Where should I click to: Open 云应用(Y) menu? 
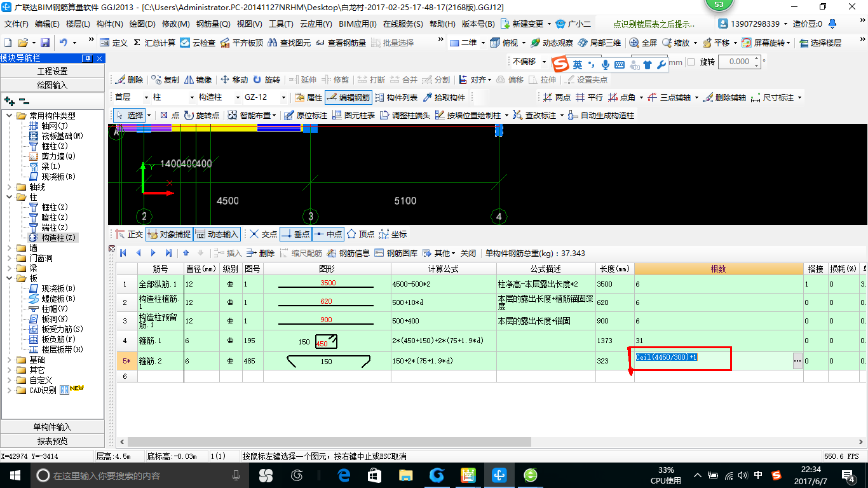tap(316, 24)
